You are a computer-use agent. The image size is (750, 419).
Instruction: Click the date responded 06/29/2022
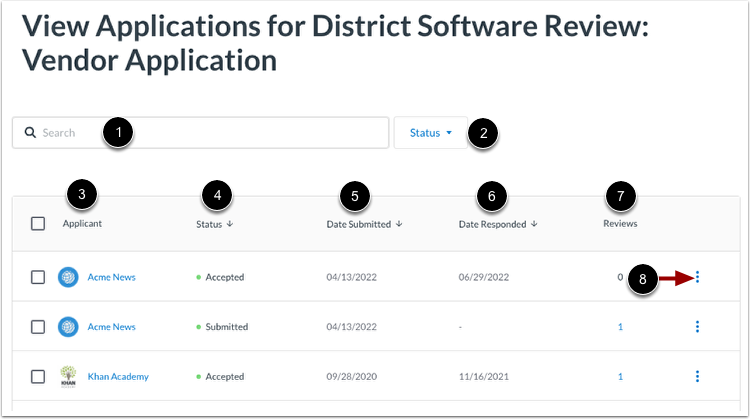pyautogui.click(x=484, y=277)
